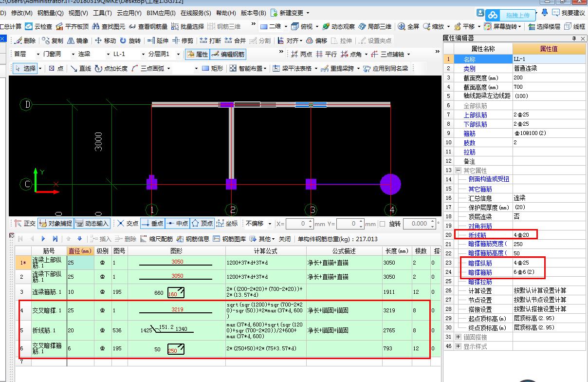This screenshot has width=588, height=382.
Task: Click the 两点 two-point axis tool
Action: [301, 54]
